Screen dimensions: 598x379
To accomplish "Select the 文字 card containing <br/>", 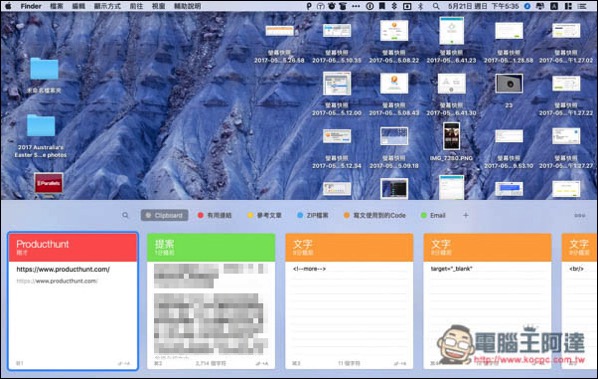I will pyautogui.click(x=580, y=301).
